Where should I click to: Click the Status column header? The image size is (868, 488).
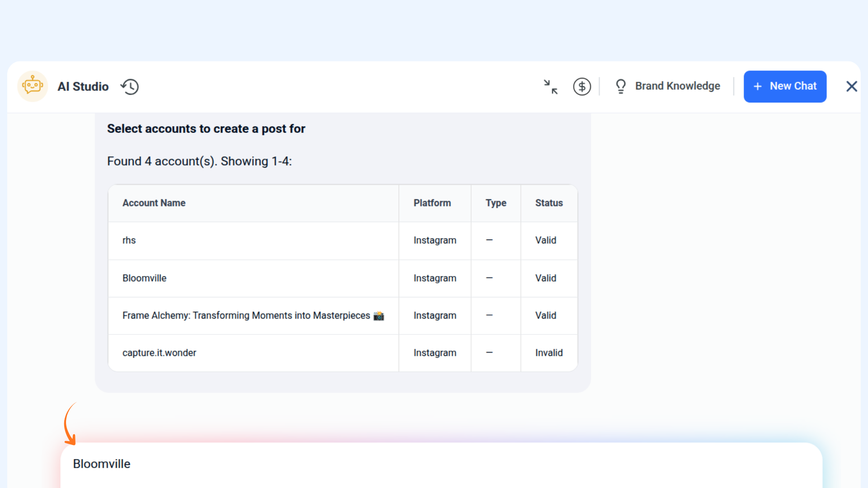pyautogui.click(x=549, y=203)
